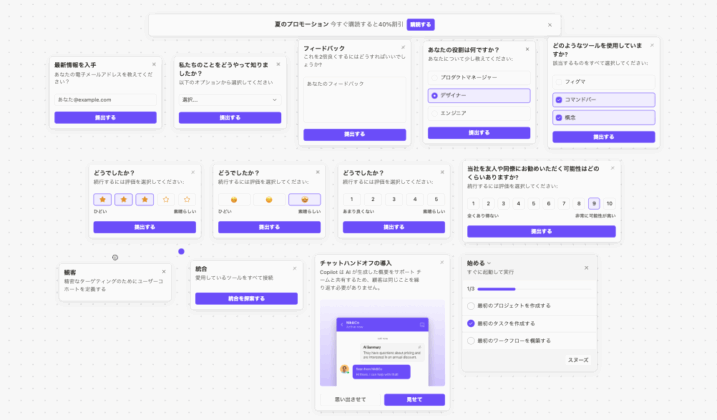The height and width of the screenshot is (420, 717).
Task: Close the 1–5 number rating どうでしたか? card
Action: tap(442, 172)
